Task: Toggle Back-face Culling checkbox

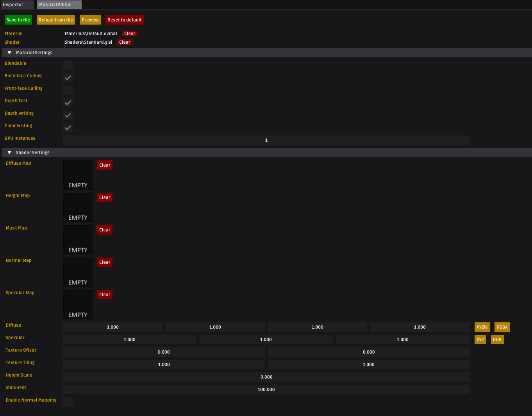Action: click(x=68, y=78)
